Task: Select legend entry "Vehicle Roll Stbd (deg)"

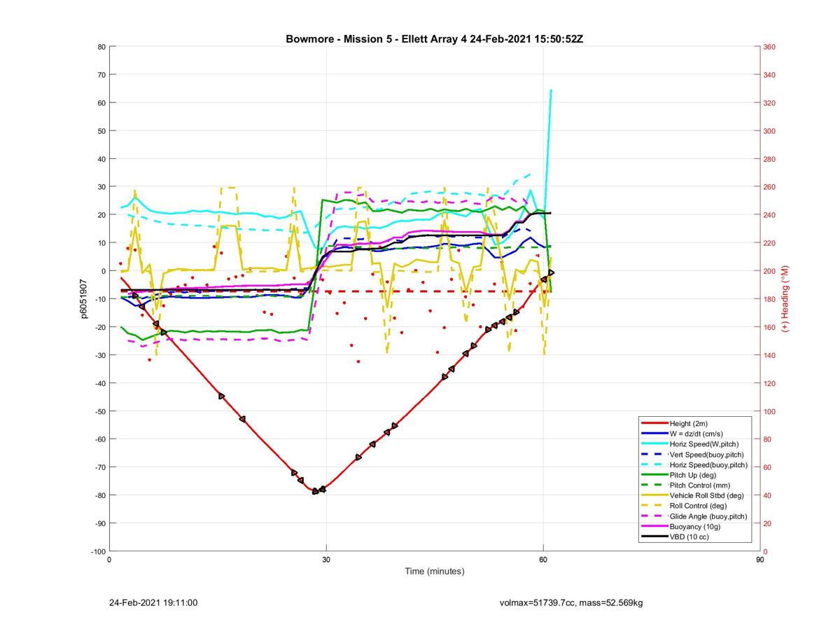Action: 708,495
